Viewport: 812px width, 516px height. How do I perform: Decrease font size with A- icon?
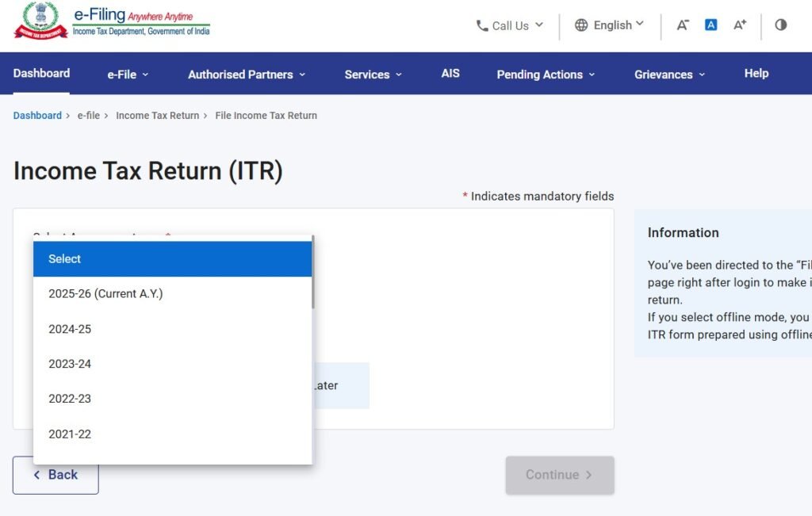coord(683,25)
